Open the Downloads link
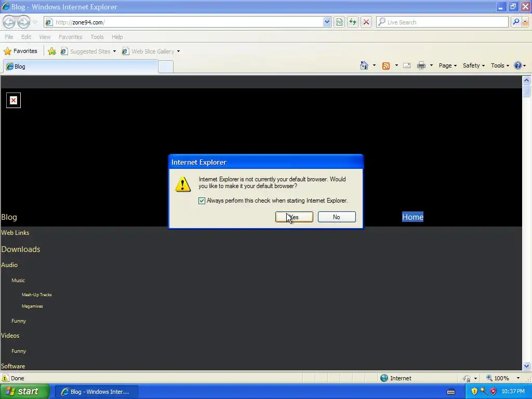This screenshot has width=532, height=399. pos(20,249)
